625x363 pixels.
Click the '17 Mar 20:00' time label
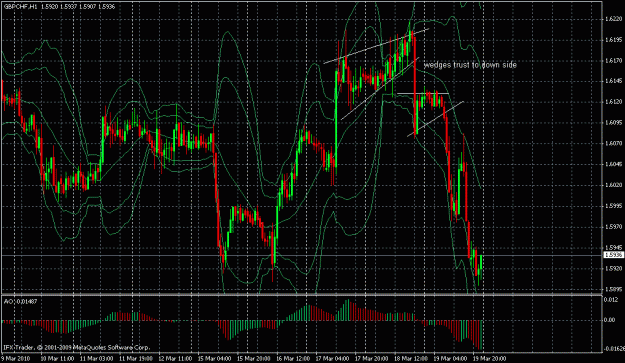372,359
